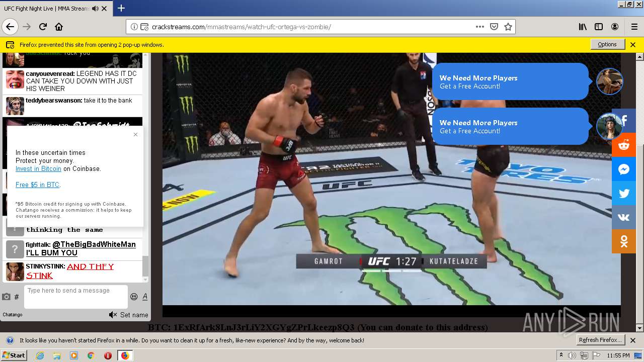644x362 pixels.
Task: Open Opera from the taskbar
Action: pyautogui.click(x=108, y=355)
